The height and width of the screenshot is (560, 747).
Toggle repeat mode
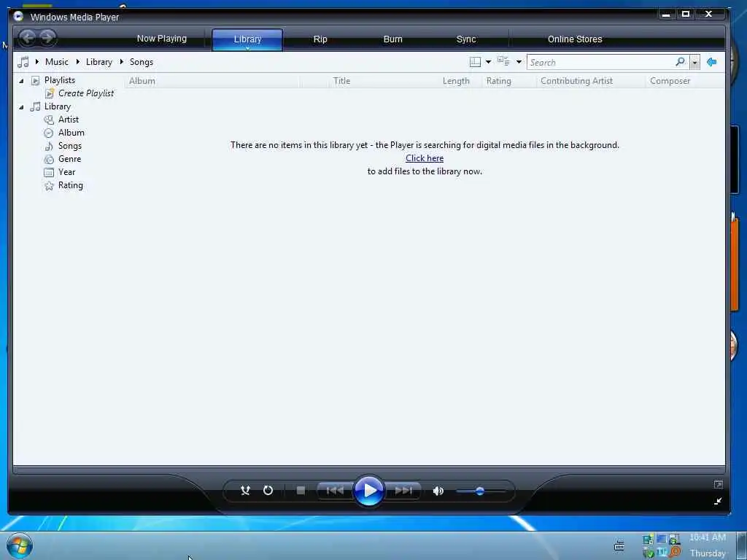268,491
